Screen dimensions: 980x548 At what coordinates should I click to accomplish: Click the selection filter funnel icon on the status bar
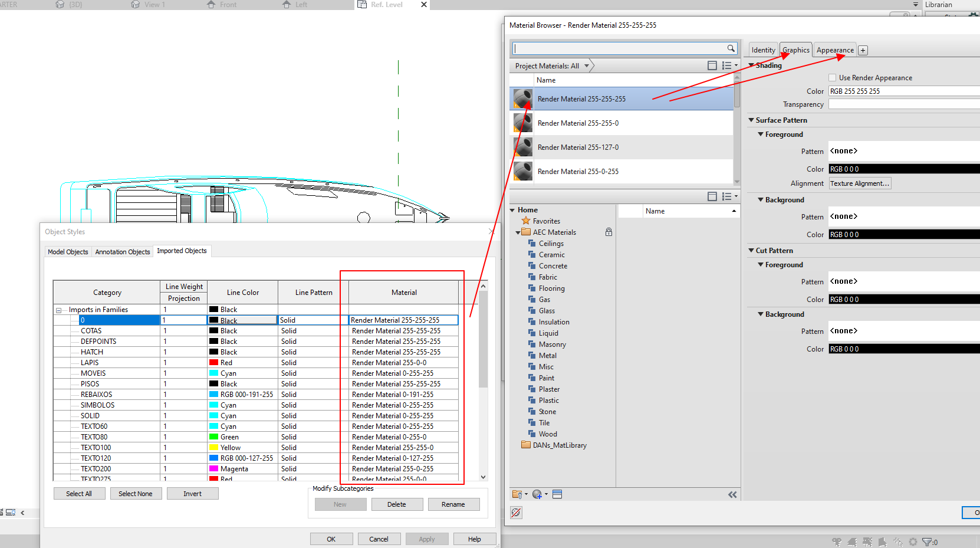coord(927,541)
